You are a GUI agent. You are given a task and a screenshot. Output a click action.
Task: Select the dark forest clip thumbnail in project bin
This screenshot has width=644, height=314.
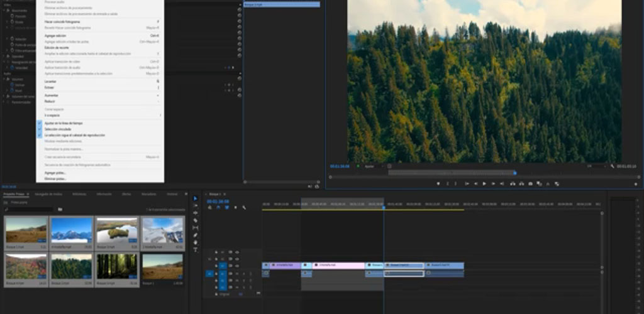point(117,266)
